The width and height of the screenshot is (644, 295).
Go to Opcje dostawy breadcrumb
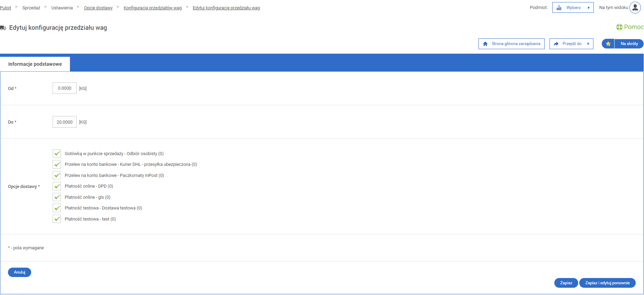coord(98,8)
